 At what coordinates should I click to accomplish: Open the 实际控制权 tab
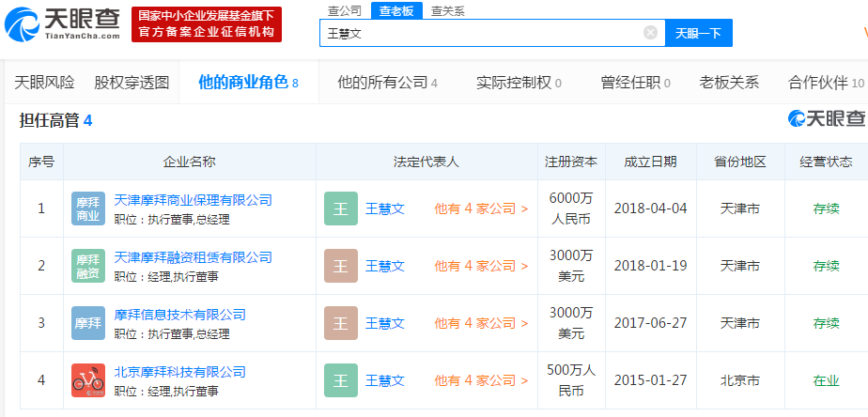[519, 83]
